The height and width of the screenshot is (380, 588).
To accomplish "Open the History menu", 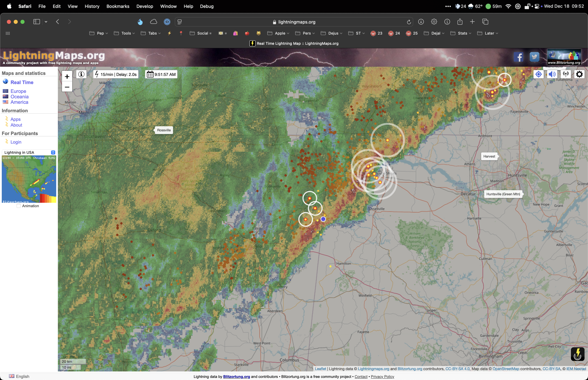I will (92, 6).
